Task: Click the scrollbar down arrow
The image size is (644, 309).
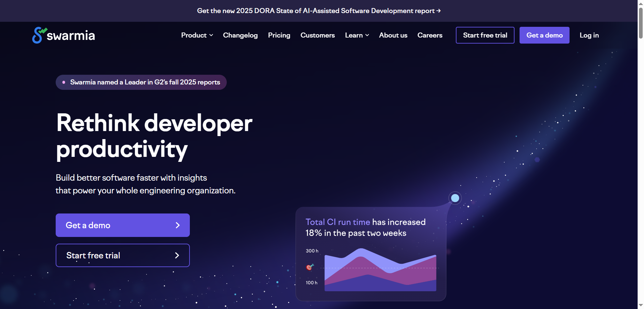Action: coord(641,305)
